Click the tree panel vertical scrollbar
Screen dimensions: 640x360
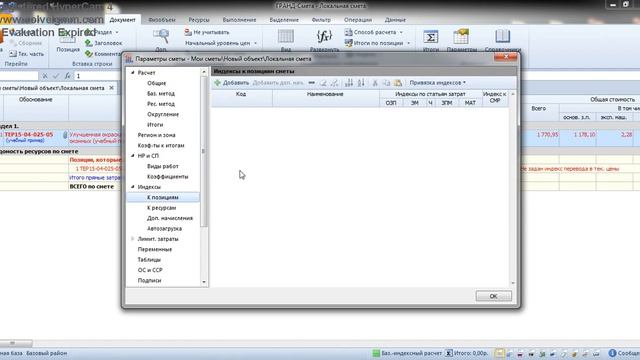(x=204, y=151)
